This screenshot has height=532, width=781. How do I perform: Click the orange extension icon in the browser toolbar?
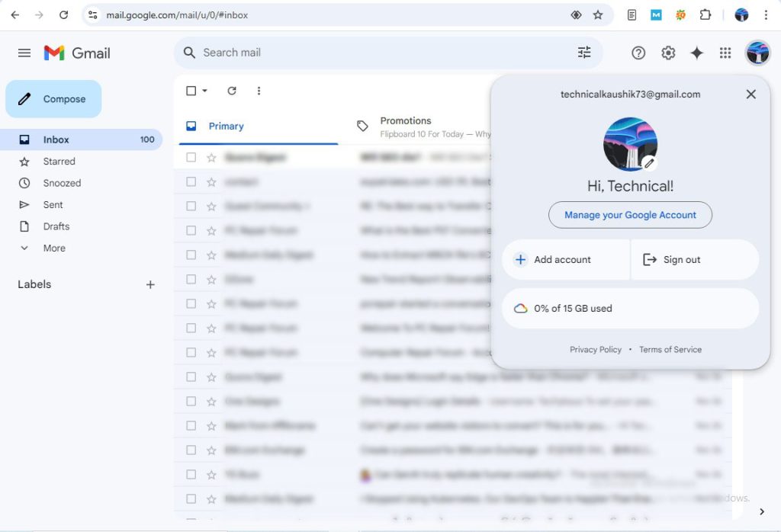point(680,15)
